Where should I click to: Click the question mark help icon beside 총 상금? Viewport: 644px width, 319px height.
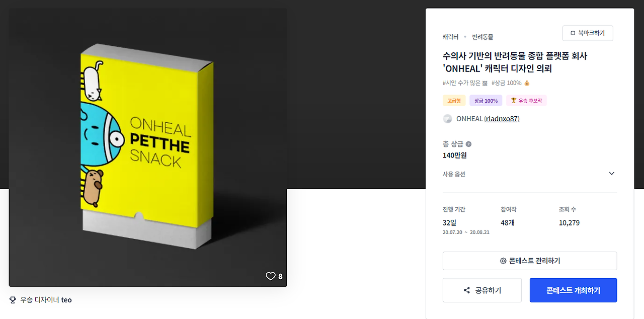coord(468,144)
